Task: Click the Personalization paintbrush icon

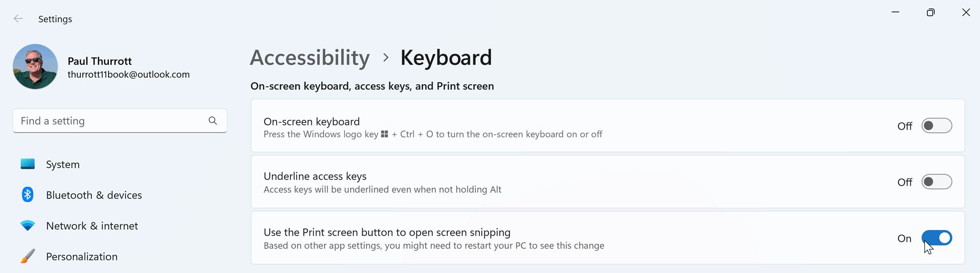Action: pos(28,256)
